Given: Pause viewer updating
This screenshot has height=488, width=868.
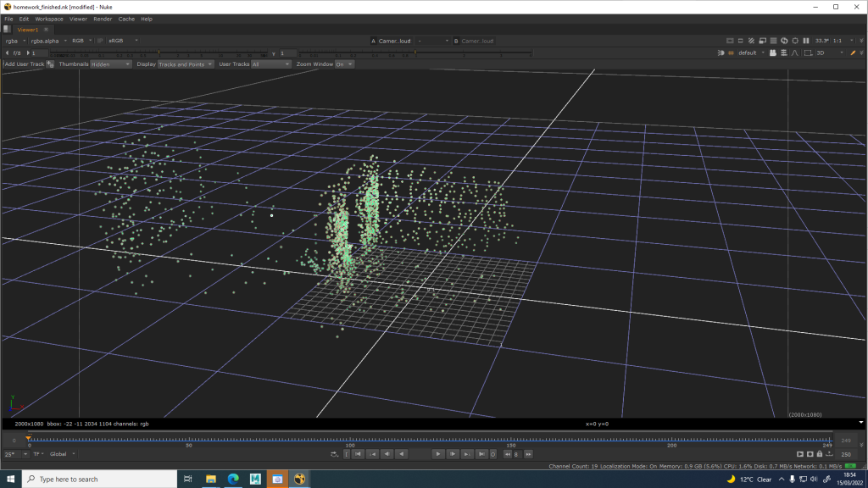Looking at the screenshot, I should tap(806, 41).
